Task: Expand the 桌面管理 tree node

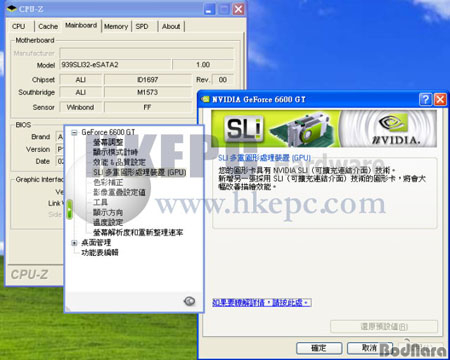Action: click(x=74, y=243)
